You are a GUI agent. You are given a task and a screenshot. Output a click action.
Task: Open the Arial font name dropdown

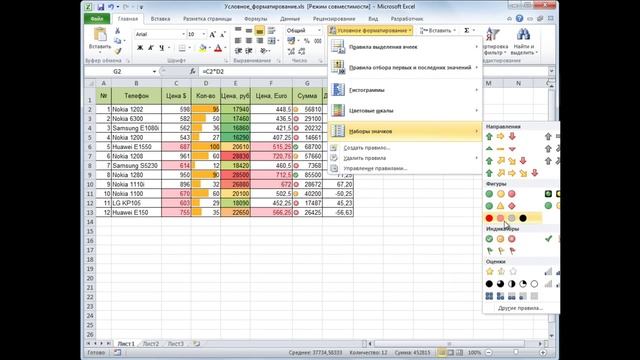tap(183, 35)
